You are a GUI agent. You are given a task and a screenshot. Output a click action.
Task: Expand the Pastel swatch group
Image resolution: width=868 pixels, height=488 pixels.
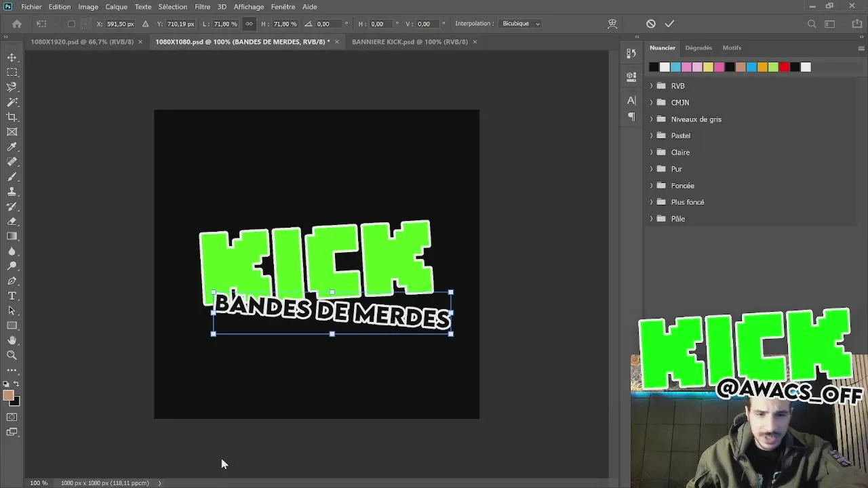coord(652,136)
